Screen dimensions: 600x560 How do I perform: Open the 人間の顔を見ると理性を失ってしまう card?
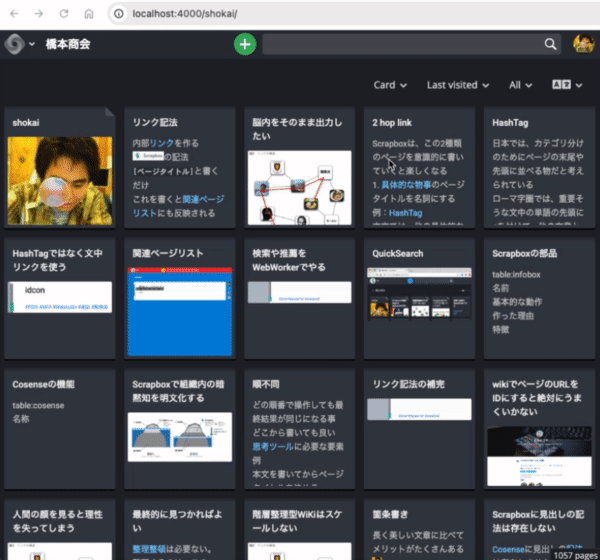[x=60, y=530]
